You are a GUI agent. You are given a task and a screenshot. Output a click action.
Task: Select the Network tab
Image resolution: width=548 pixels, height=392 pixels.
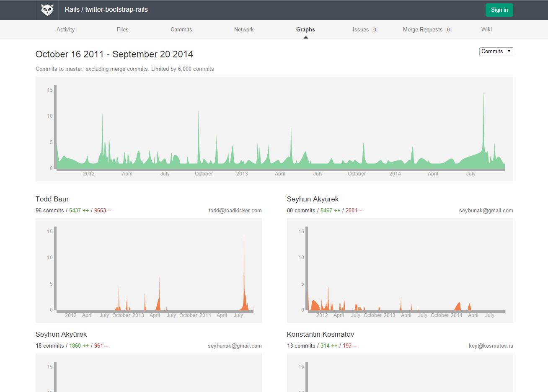coord(244,29)
